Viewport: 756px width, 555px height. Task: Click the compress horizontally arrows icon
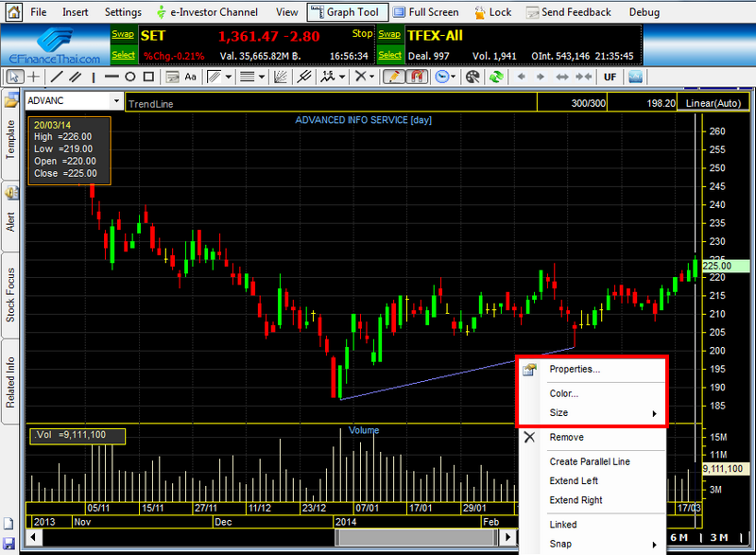point(583,77)
